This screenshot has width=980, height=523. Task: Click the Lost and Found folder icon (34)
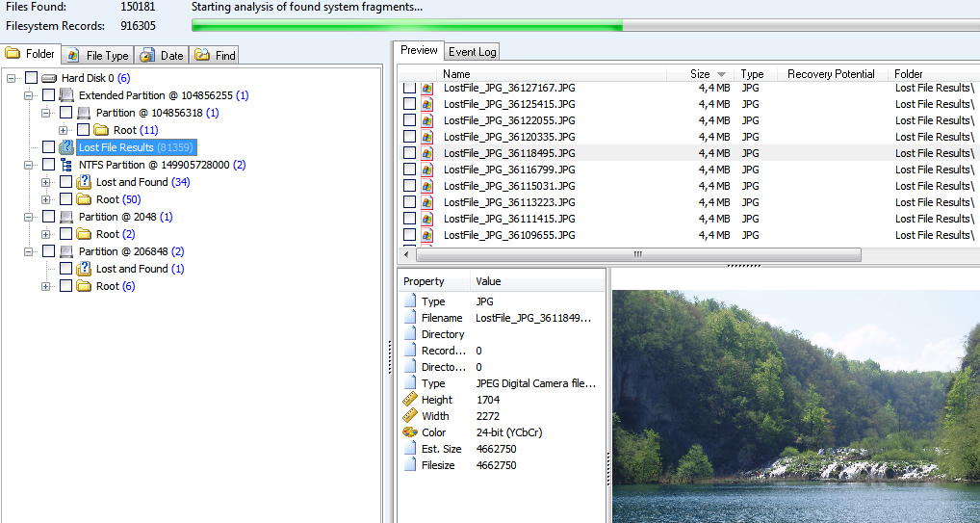coord(84,182)
